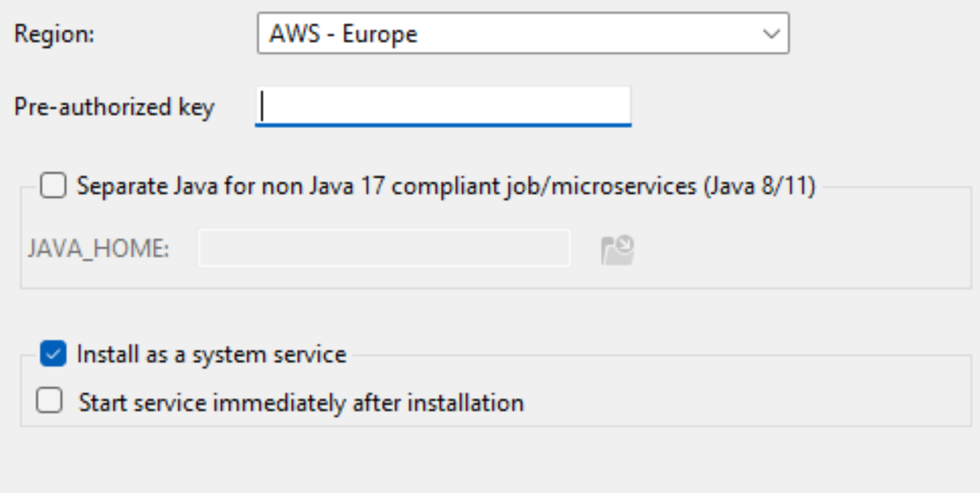
Task: Open the Region combo box
Action: click(x=523, y=34)
